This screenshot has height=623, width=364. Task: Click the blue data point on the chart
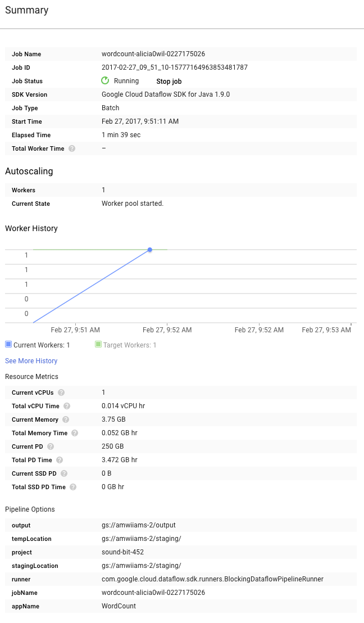pos(150,250)
